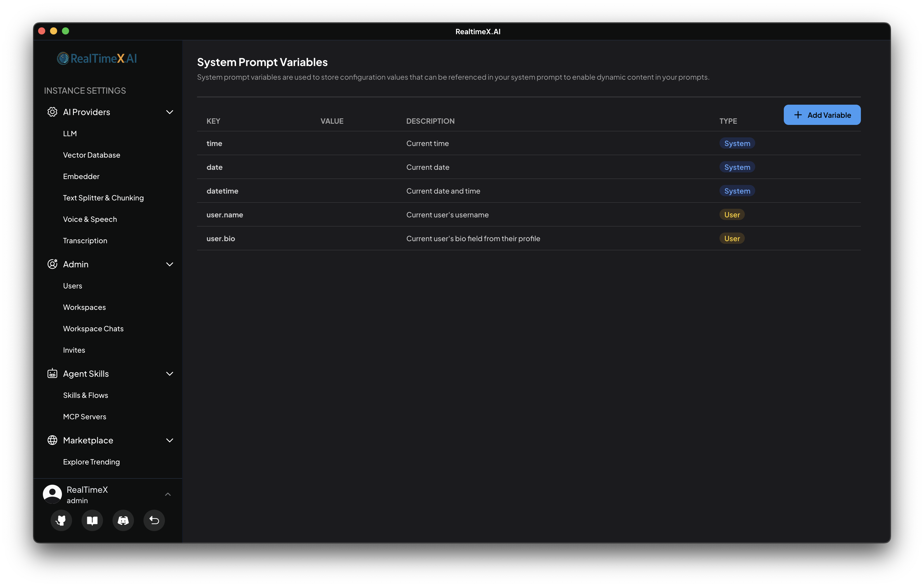Select the Admin user-management icon
Image resolution: width=924 pixels, height=587 pixels.
click(52, 264)
